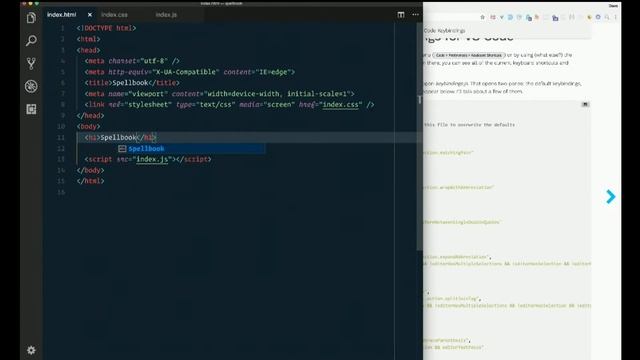Open the Debug view in activity bar
640x360 pixels.
coord(31,86)
